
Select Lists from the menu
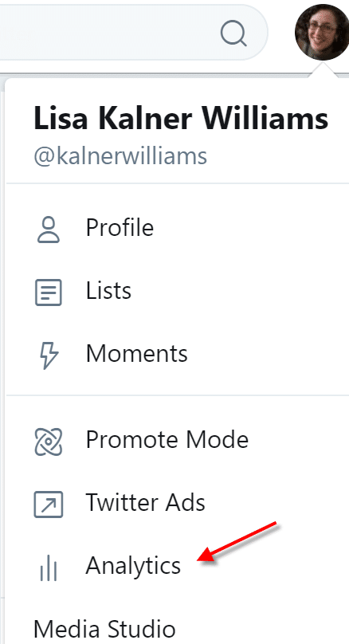177,291
